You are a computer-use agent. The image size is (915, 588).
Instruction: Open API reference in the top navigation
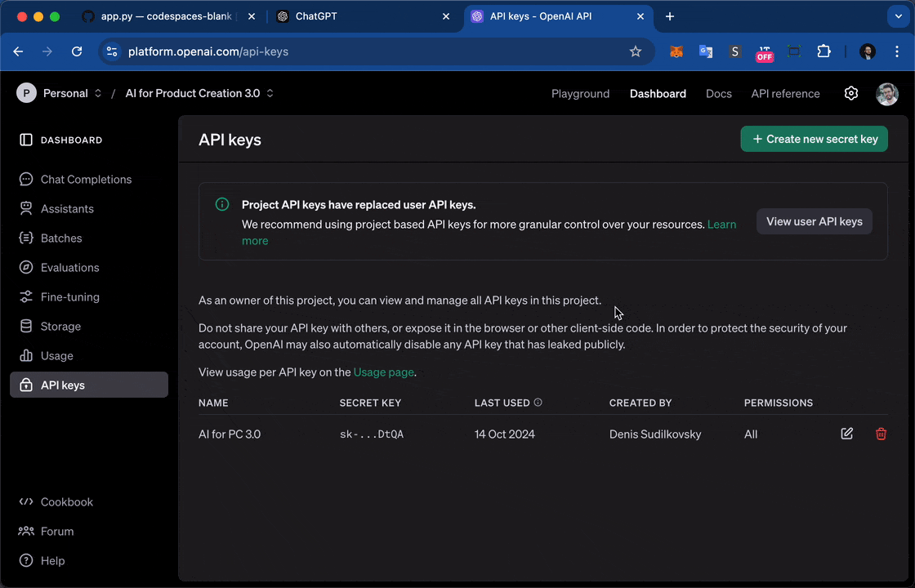pos(785,93)
